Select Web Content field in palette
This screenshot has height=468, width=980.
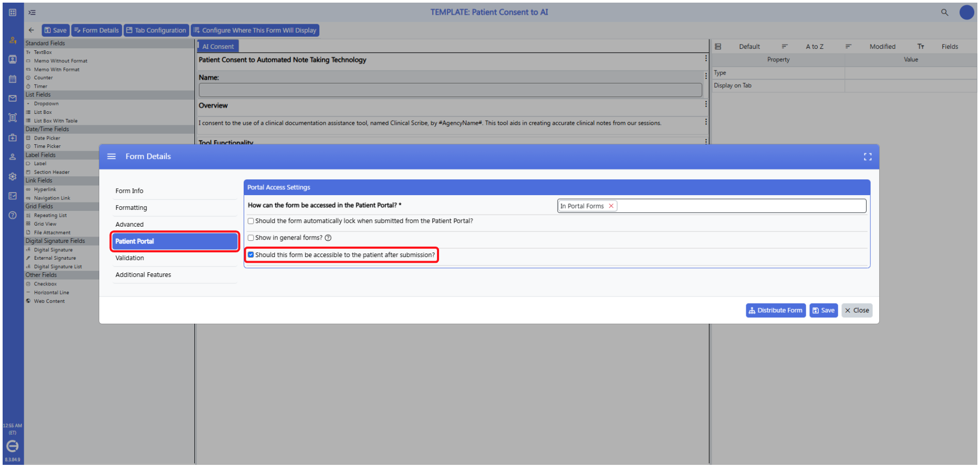pyautogui.click(x=49, y=301)
